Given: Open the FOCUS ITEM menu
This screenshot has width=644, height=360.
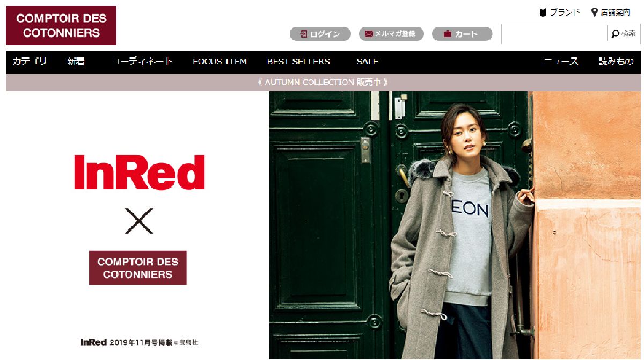Looking at the screenshot, I should coord(220,61).
